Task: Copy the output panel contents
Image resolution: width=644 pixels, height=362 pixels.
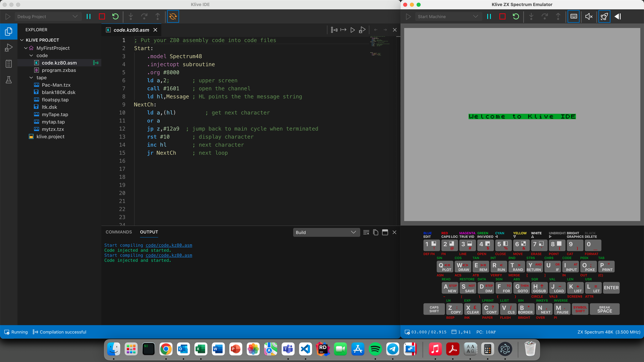Action: tap(375, 232)
